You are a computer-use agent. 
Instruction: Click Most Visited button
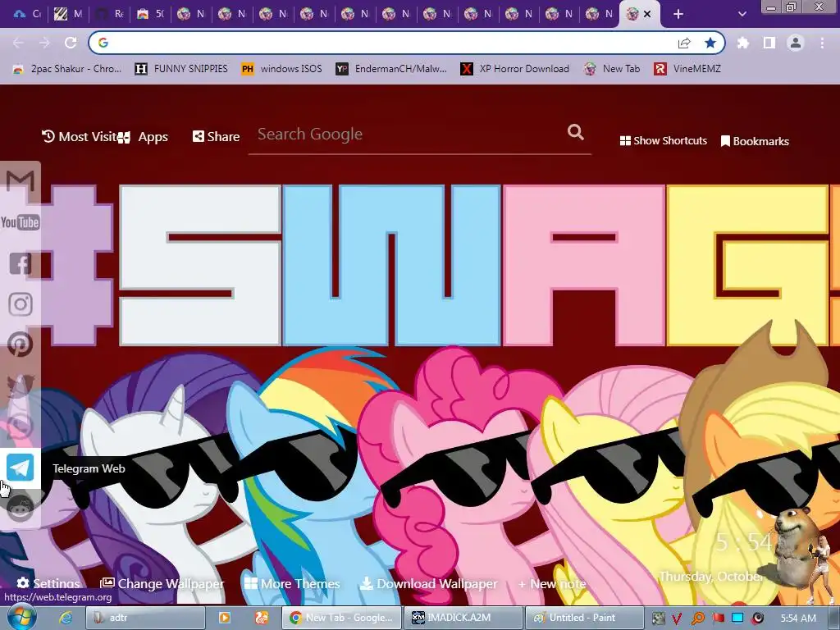coord(80,137)
